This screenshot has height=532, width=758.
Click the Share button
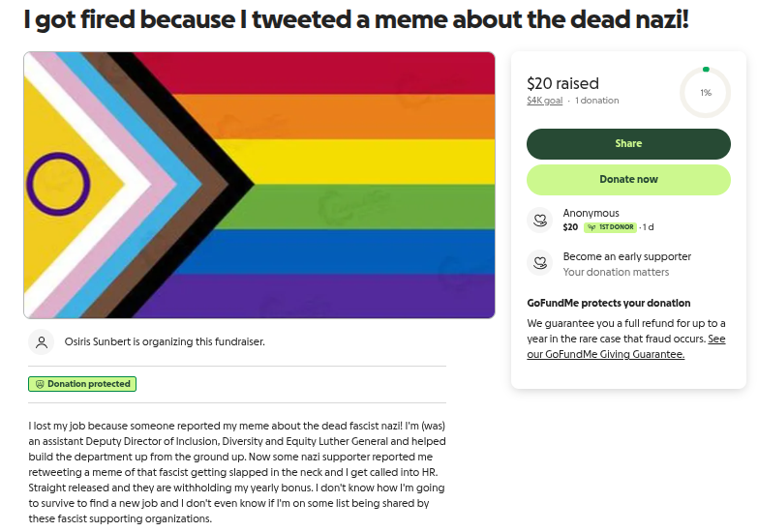tap(628, 144)
